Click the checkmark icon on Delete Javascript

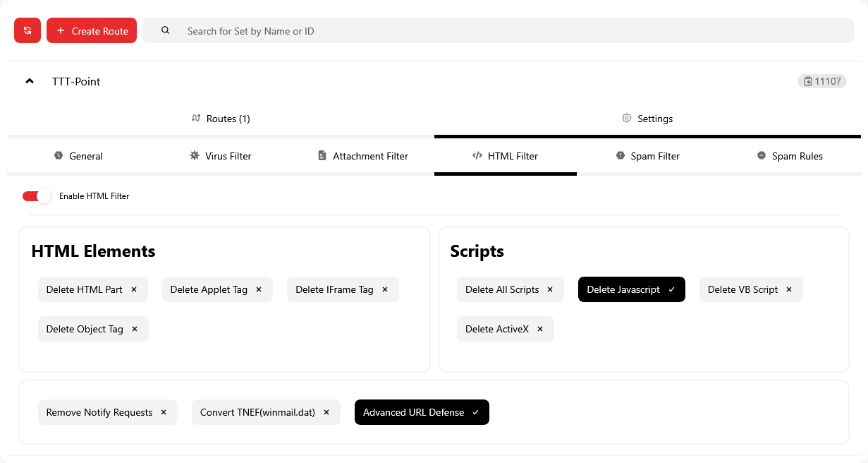pyautogui.click(x=671, y=289)
